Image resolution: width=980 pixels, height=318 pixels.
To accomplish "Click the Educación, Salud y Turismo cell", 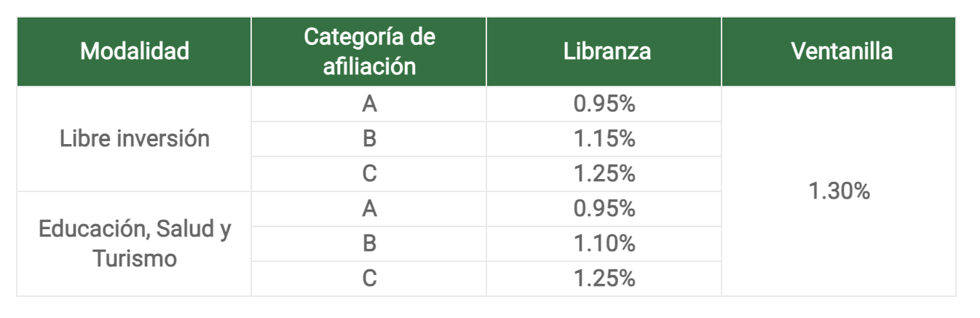I will click(x=134, y=244).
